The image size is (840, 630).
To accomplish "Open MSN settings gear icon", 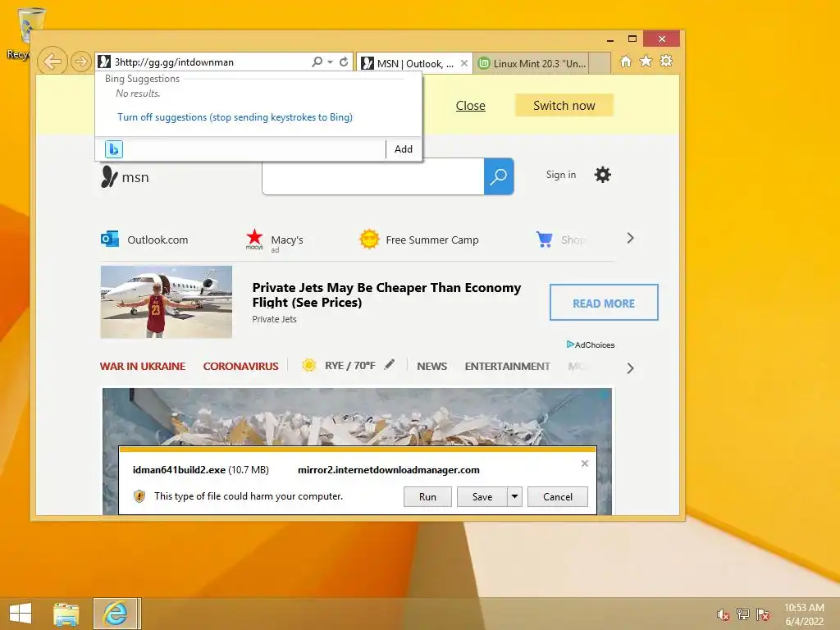I will pyautogui.click(x=603, y=175).
